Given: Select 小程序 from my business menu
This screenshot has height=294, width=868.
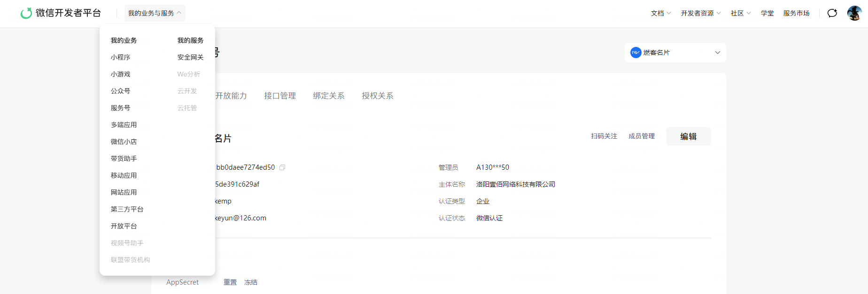Looking at the screenshot, I should tap(121, 57).
